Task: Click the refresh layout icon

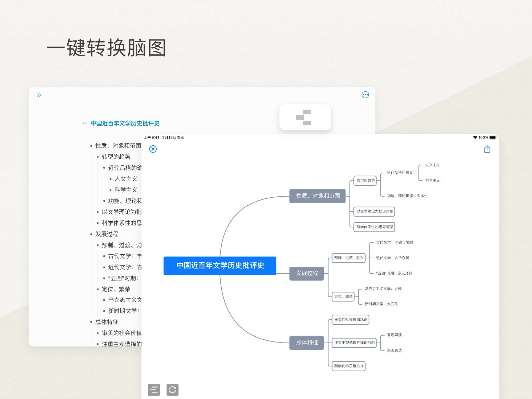Action: pos(172,390)
